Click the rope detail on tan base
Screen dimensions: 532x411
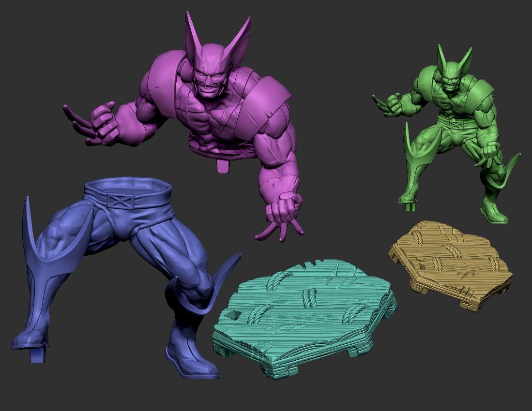438,264
